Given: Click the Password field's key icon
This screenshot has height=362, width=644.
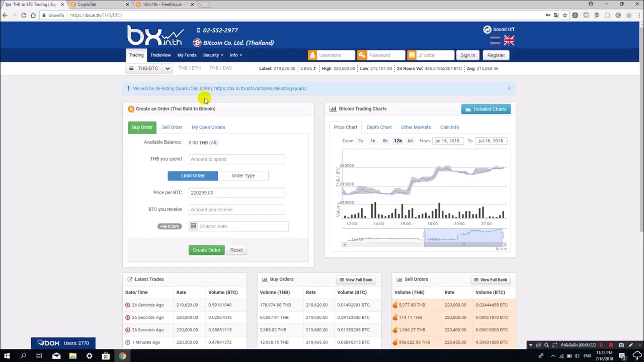Looking at the screenshot, I should point(362,55).
